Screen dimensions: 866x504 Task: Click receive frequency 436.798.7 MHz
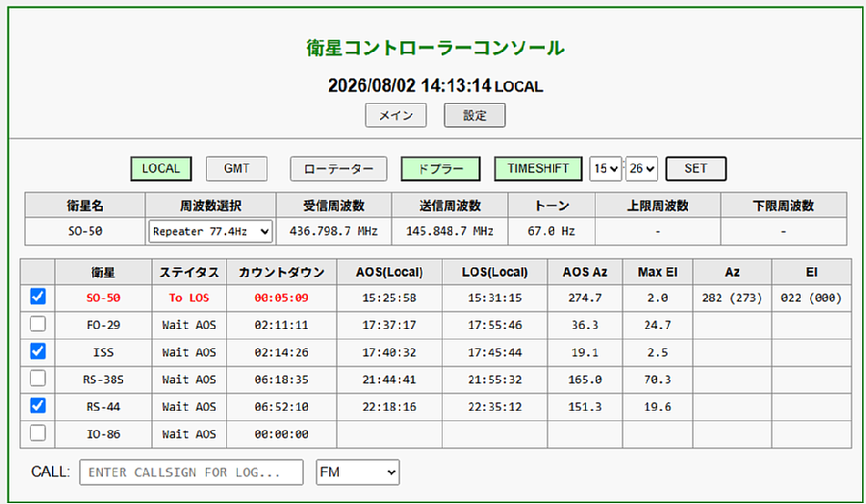coord(334,231)
